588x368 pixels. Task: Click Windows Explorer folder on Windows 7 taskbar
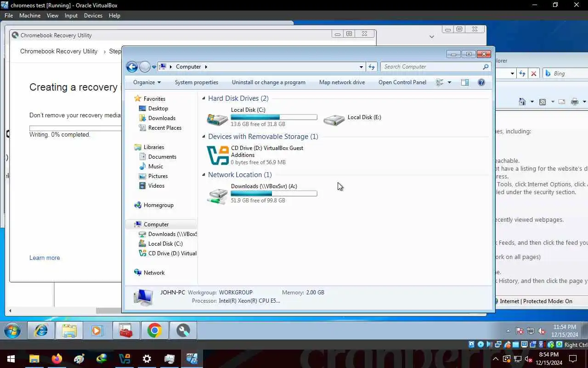click(69, 330)
